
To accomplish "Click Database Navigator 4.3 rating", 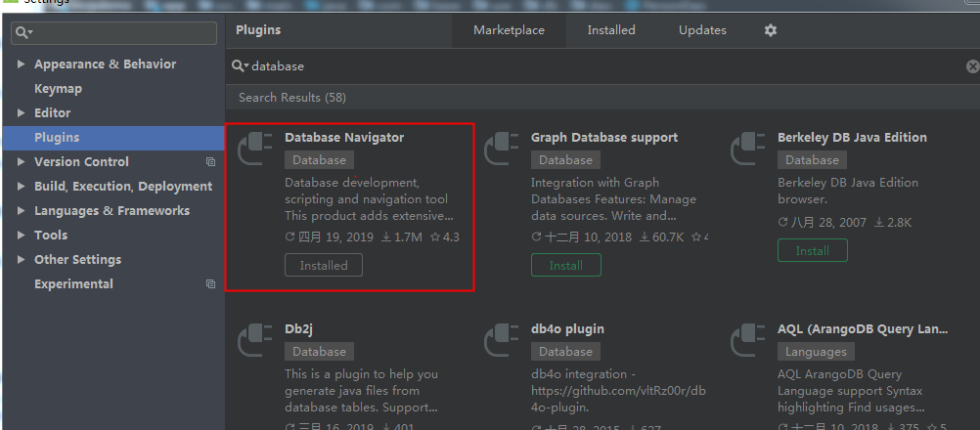I will (445, 237).
